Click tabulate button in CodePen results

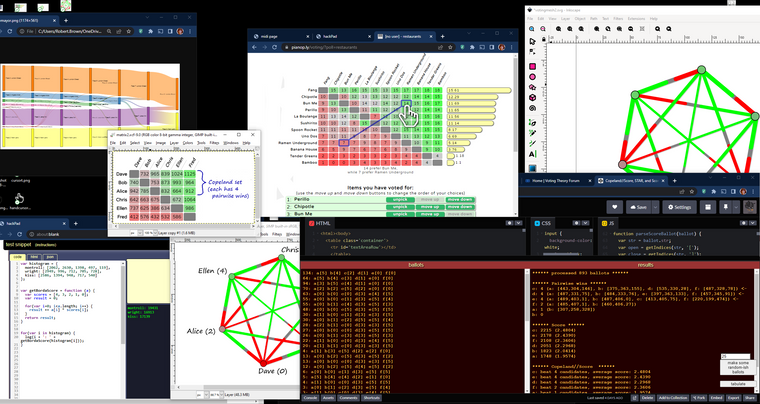(738, 384)
